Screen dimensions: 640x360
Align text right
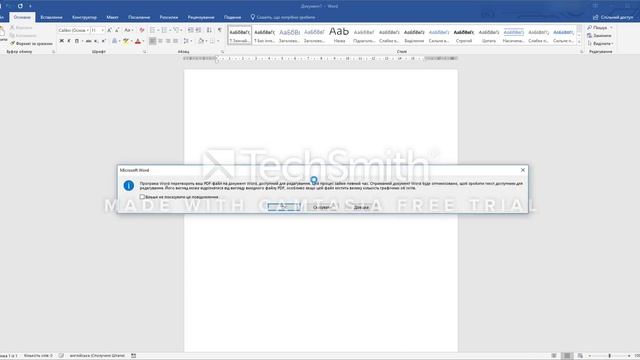tap(168, 41)
